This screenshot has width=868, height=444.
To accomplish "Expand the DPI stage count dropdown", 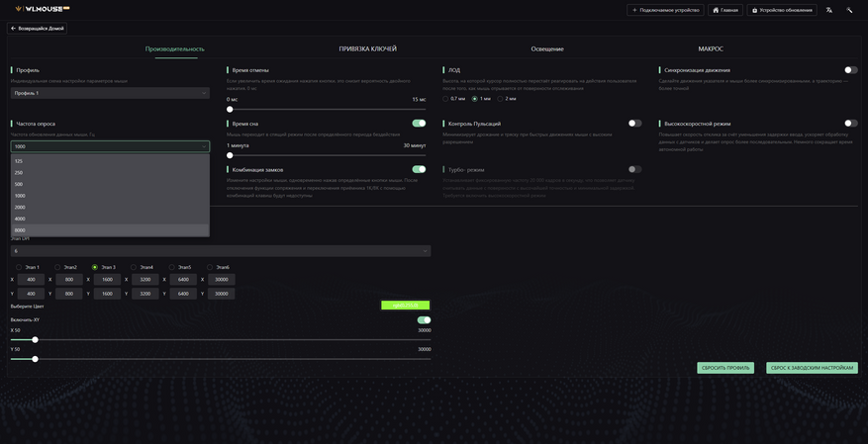I will 221,251.
